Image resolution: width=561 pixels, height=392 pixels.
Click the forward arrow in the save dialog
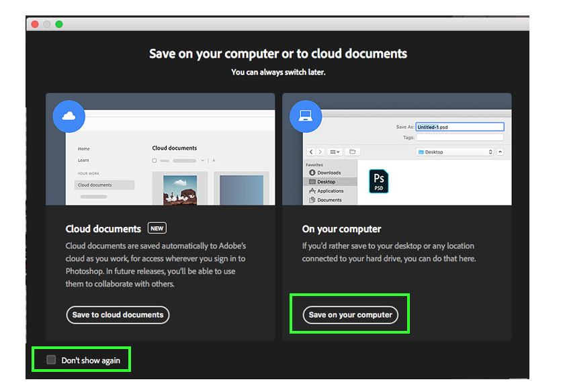(x=319, y=152)
